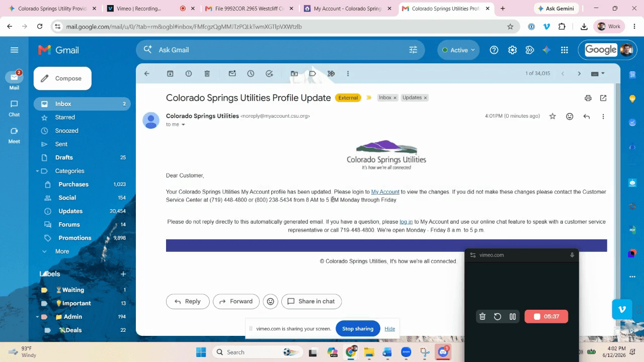Screen dimensions: 644x362
Task: Stop the Vimeo recording at 05:37
Action: [x=546, y=316]
